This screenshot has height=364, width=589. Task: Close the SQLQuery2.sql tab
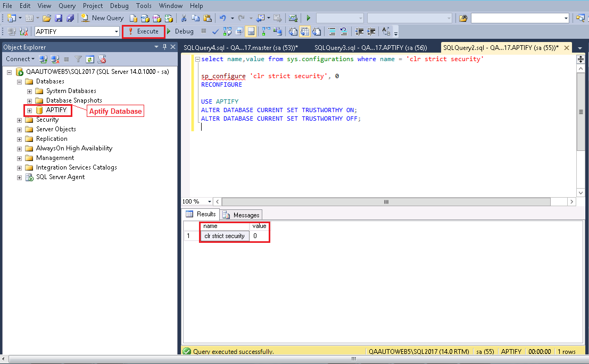[567, 48]
